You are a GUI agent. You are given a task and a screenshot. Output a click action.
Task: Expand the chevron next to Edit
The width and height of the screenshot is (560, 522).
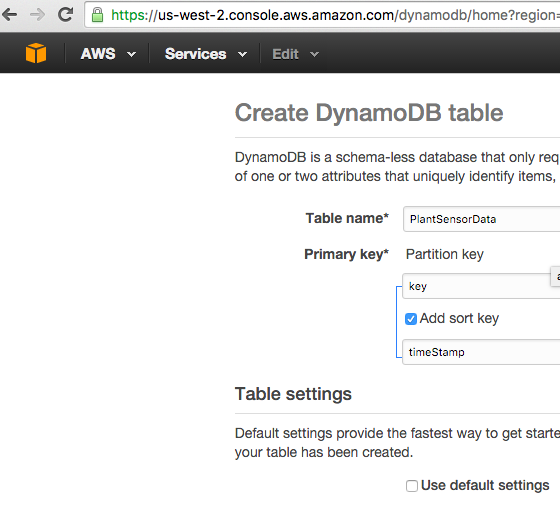[x=314, y=54]
